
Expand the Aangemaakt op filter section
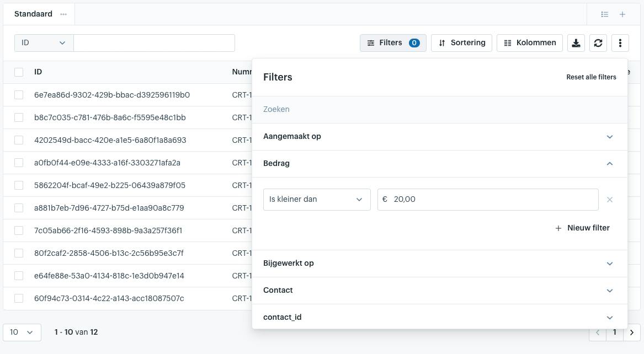pos(439,137)
